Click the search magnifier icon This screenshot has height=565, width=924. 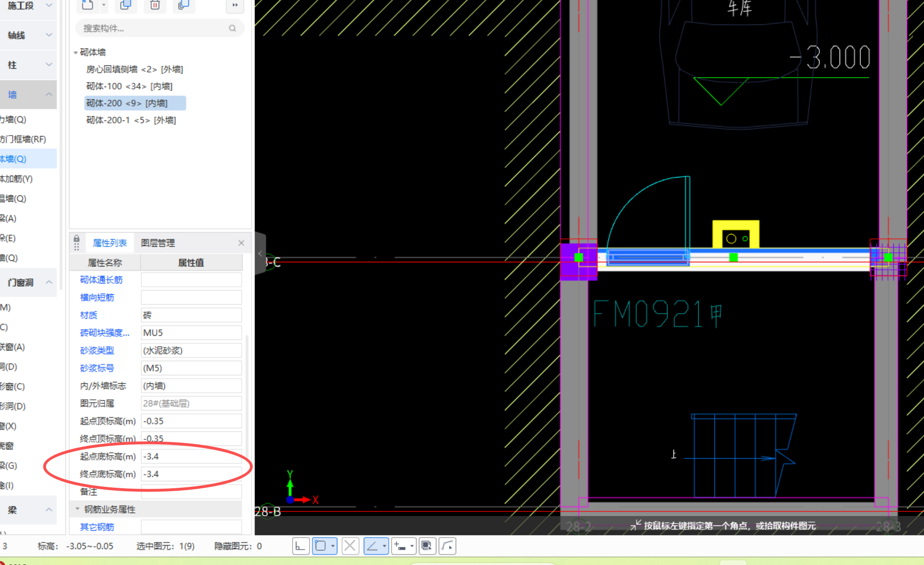pos(232,28)
